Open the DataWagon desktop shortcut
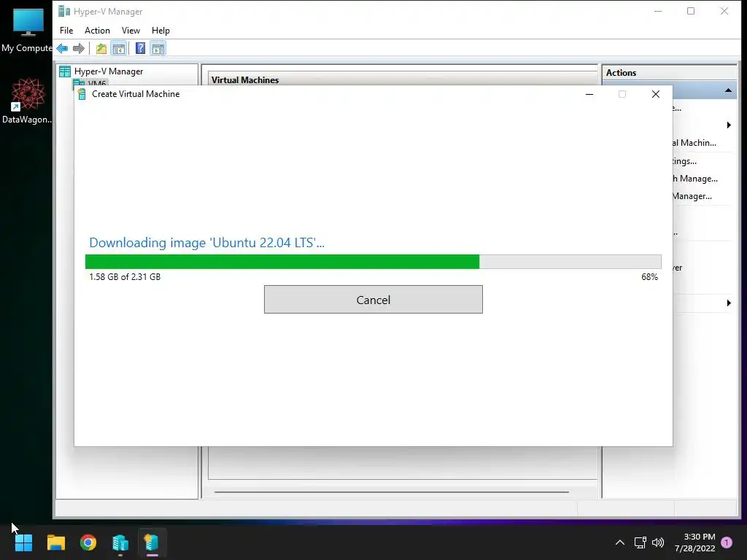747x560 pixels. click(27, 101)
